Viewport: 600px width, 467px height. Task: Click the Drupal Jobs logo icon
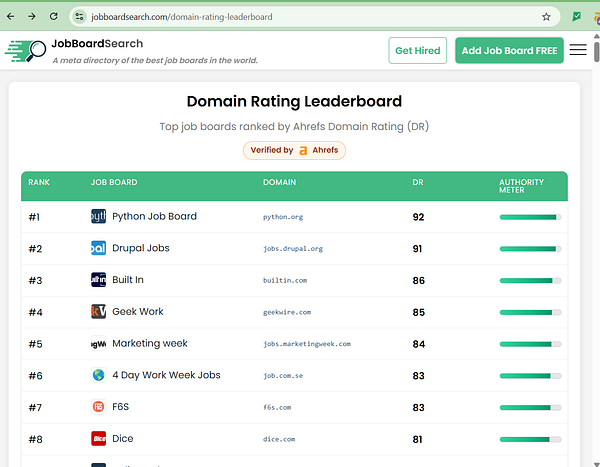click(98, 248)
